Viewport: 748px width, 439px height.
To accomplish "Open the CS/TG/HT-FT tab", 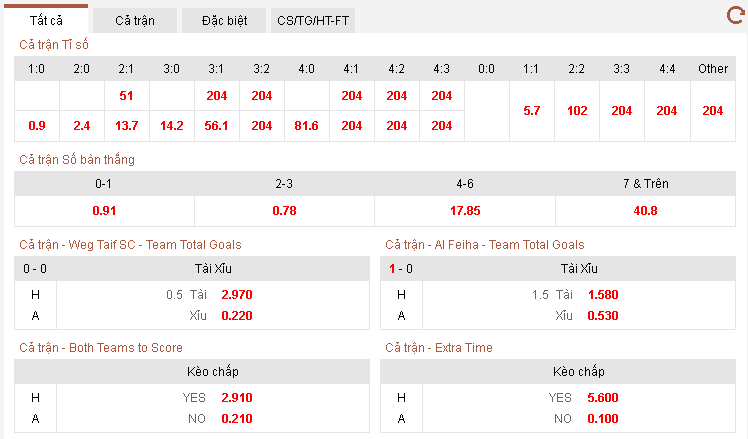I will click(x=314, y=20).
